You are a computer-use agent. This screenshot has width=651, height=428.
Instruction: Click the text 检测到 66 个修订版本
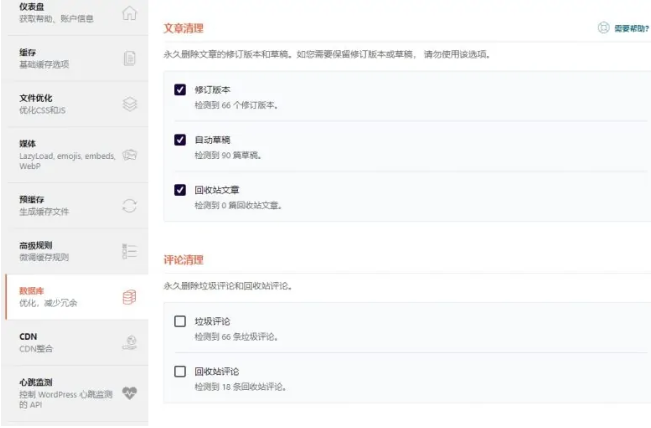click(236, 105)
